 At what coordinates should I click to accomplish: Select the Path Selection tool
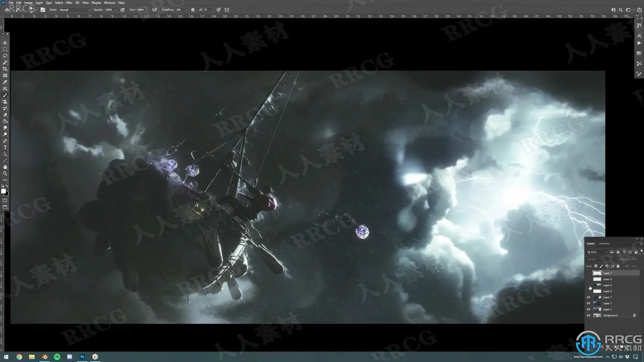pos(5,154)
